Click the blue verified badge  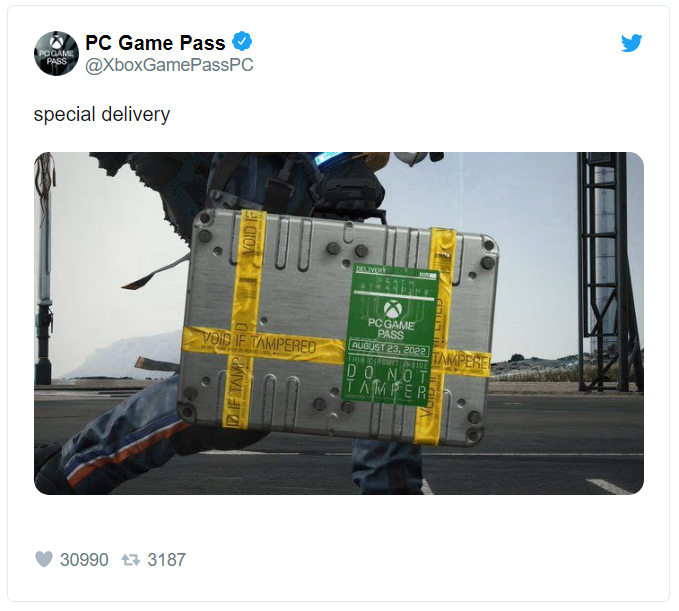[x=242, y=42]
